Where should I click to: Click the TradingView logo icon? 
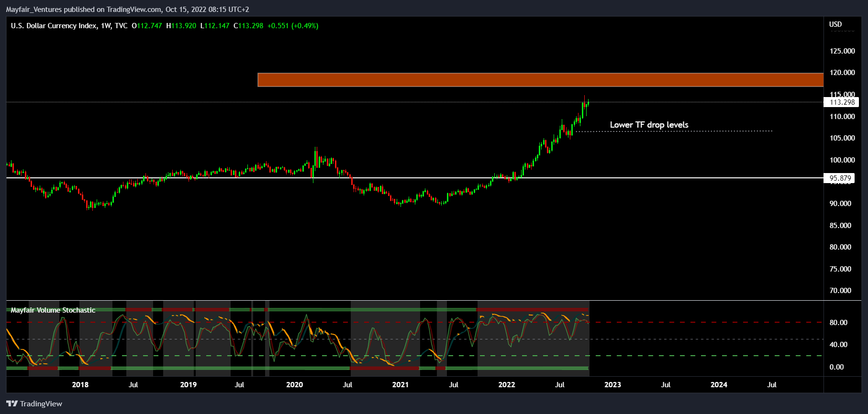point(12,403)
